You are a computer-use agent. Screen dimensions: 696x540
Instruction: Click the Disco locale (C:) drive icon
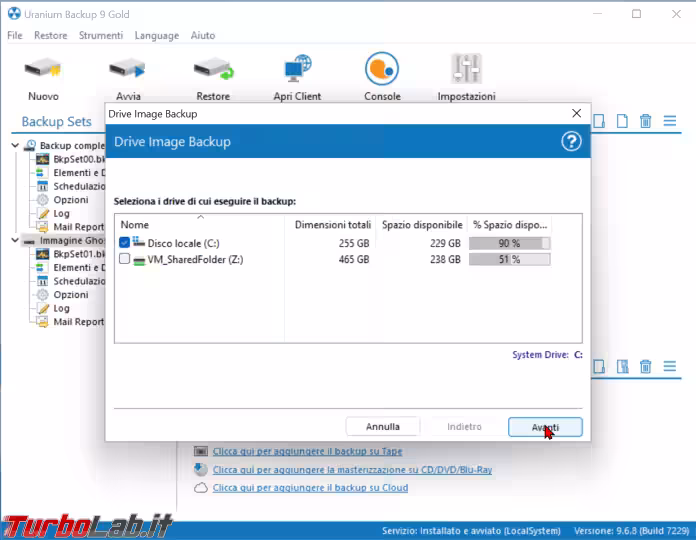click(x=139, y=242)
